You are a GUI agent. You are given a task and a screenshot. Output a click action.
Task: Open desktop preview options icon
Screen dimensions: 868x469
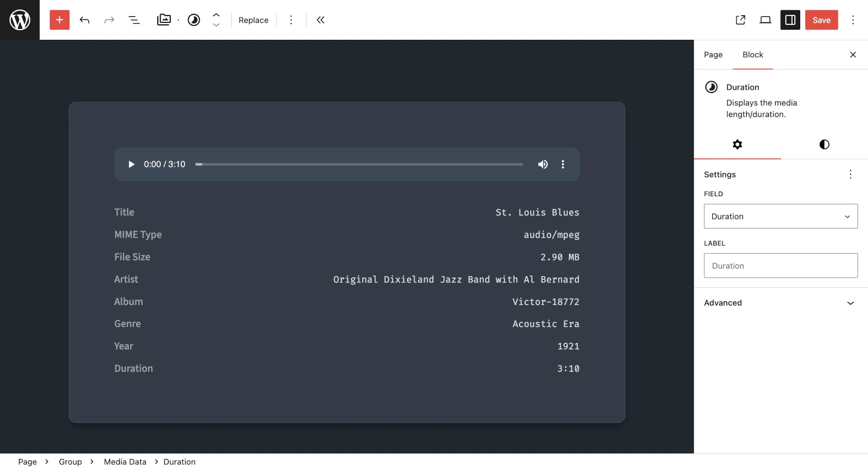(765, 19)
